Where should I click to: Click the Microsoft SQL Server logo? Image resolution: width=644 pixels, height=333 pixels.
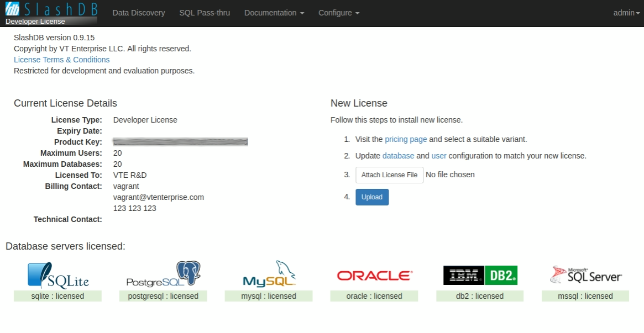coord(585,275)
